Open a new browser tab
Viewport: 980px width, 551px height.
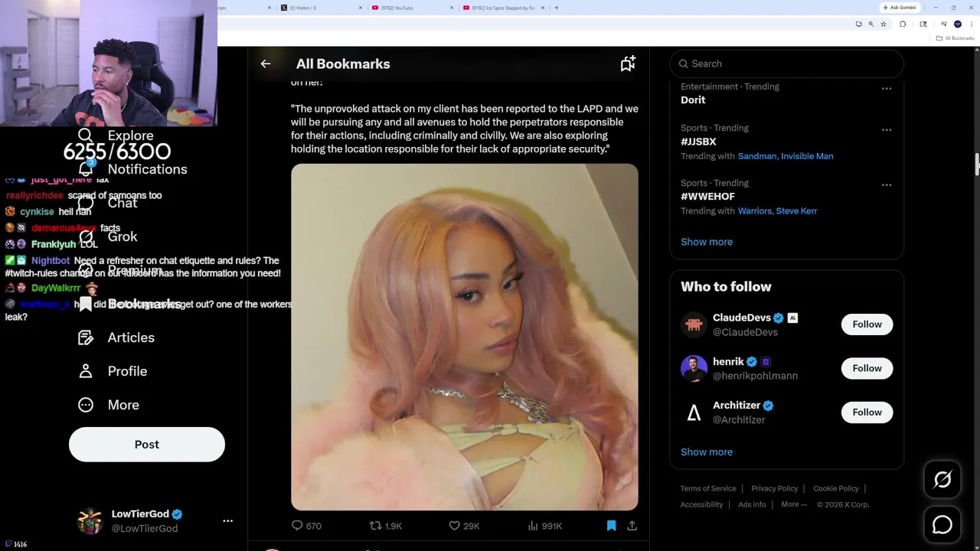pyautogui.click(x=557, y=8)
